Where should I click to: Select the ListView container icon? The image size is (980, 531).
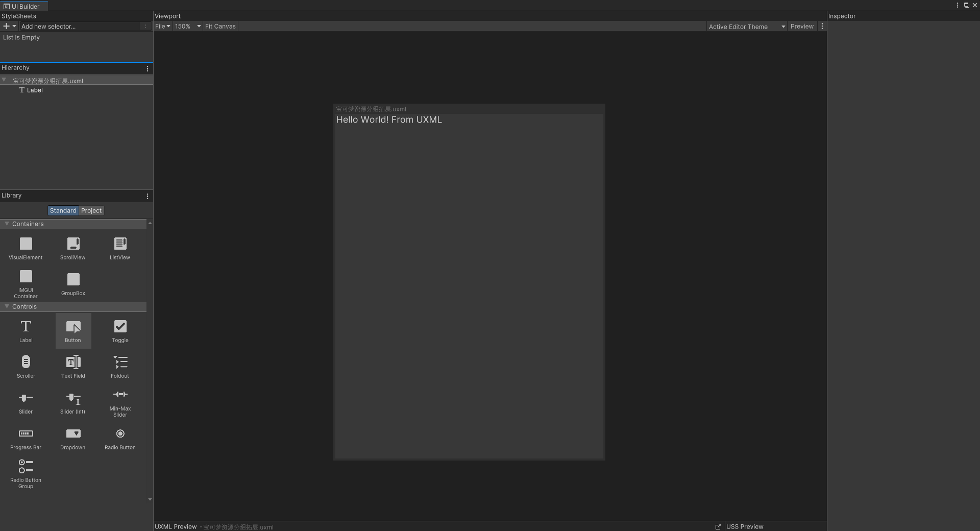click(120, 244)
